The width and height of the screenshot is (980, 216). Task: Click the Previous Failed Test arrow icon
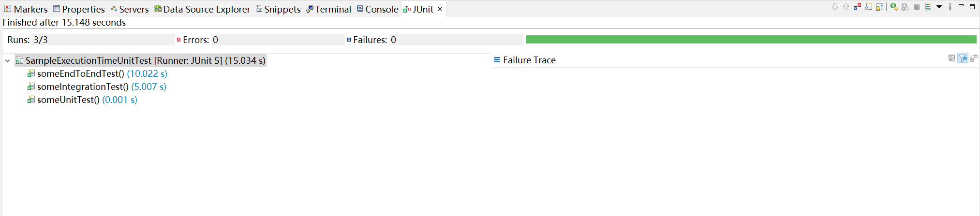coord(846,7)
